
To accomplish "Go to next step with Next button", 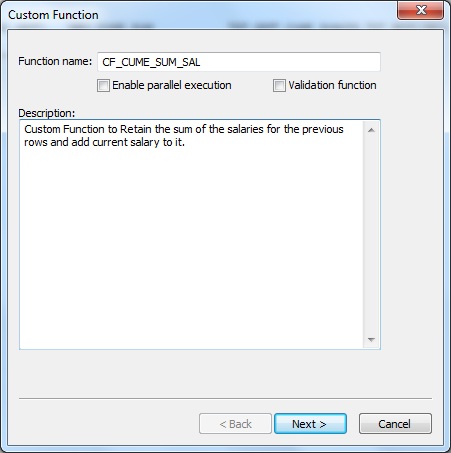I will tap(310, 424).
